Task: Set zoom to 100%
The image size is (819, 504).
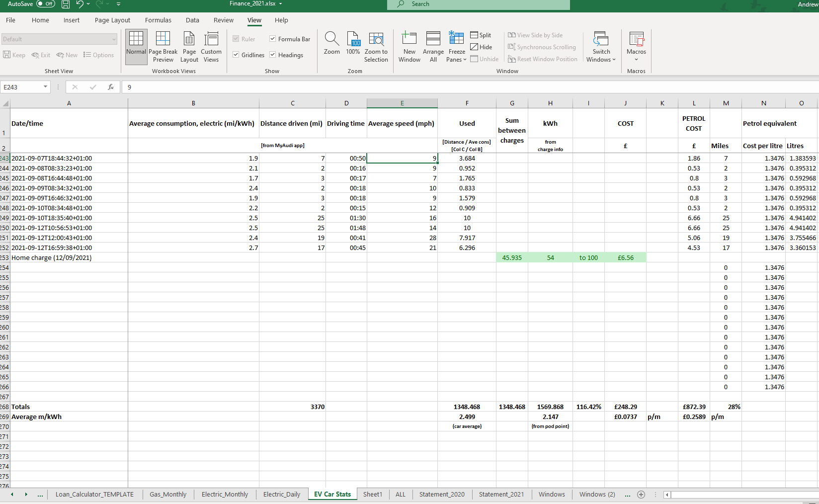Action: click(353, 43)
